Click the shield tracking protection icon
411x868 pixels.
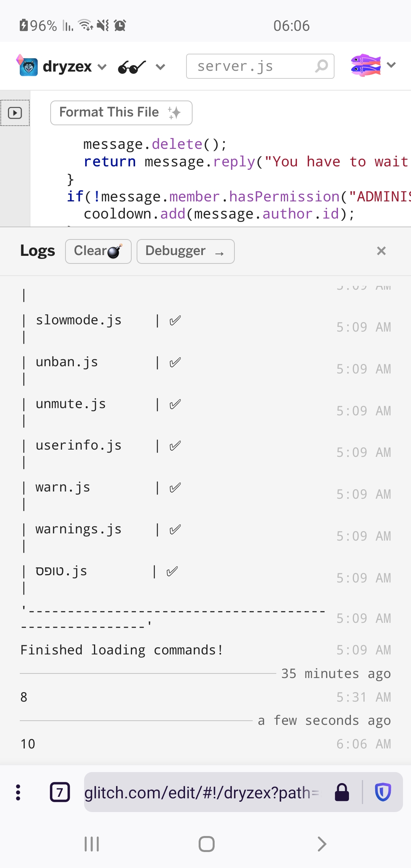(383, 792)
